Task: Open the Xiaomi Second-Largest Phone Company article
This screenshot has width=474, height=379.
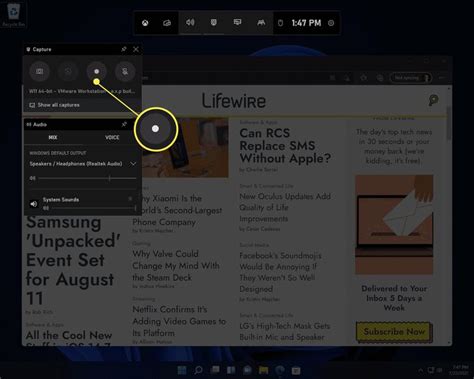Action: 177,210
